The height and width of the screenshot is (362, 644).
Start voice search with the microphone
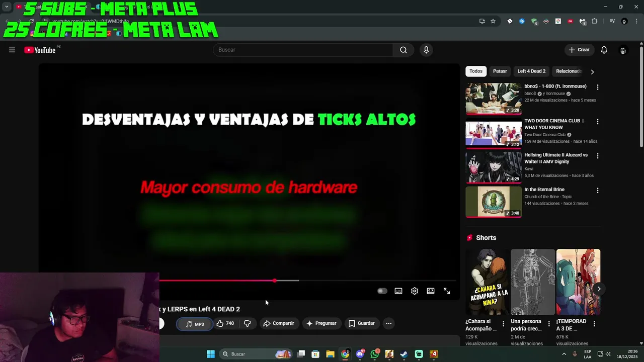[426, 50]
